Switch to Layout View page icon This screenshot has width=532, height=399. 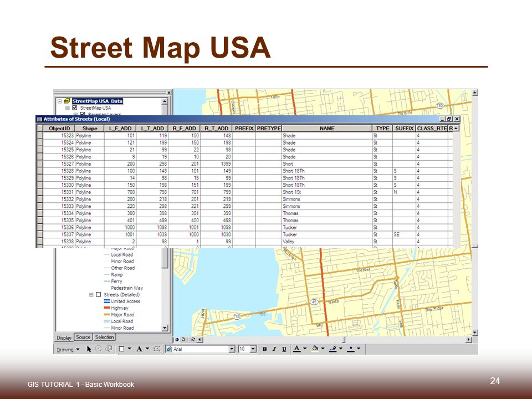point(183,339)
